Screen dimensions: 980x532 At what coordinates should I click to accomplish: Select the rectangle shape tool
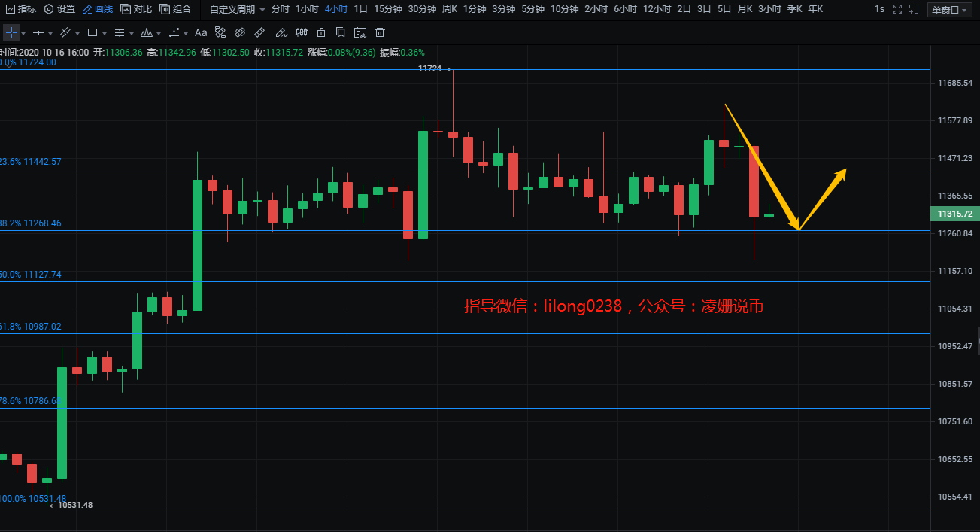click(x=93, y=33)
